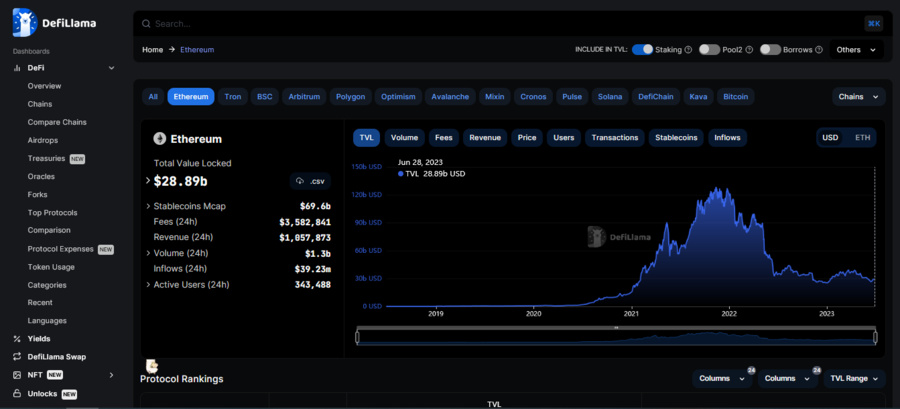The width and height of the screenshot is (900, 409).
Task: Click the Ethereum breadcrumb link
Action: click(x=197, y=50)
